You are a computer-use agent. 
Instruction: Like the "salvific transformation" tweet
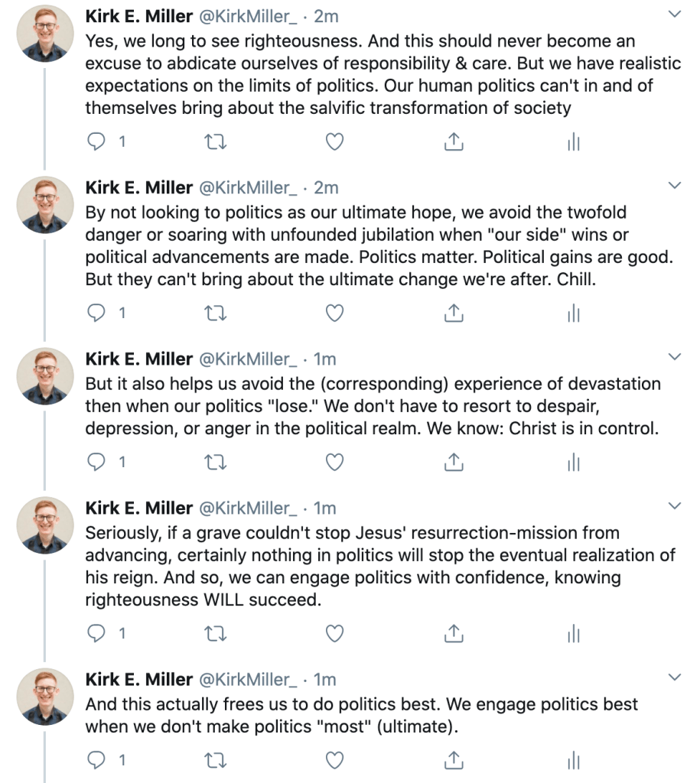click(334, 141)
